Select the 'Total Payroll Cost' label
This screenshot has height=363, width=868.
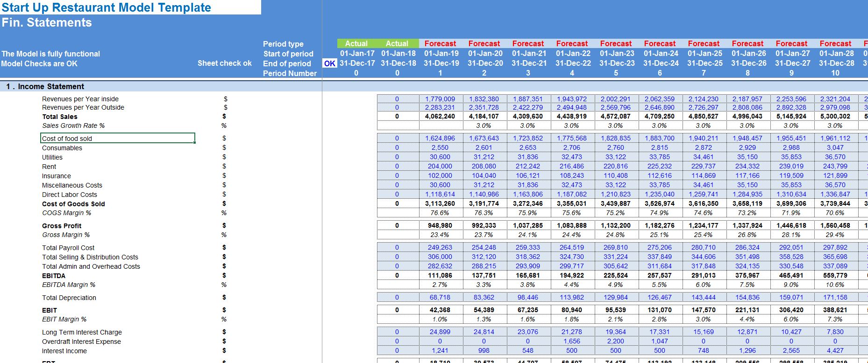(x=68, y=248)
